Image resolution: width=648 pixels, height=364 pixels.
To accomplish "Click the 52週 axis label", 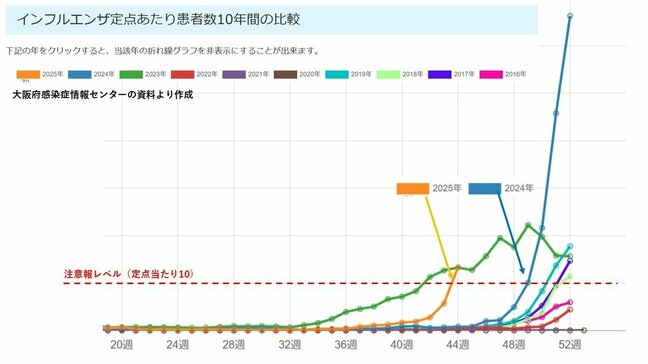I will tap(570, 344).
